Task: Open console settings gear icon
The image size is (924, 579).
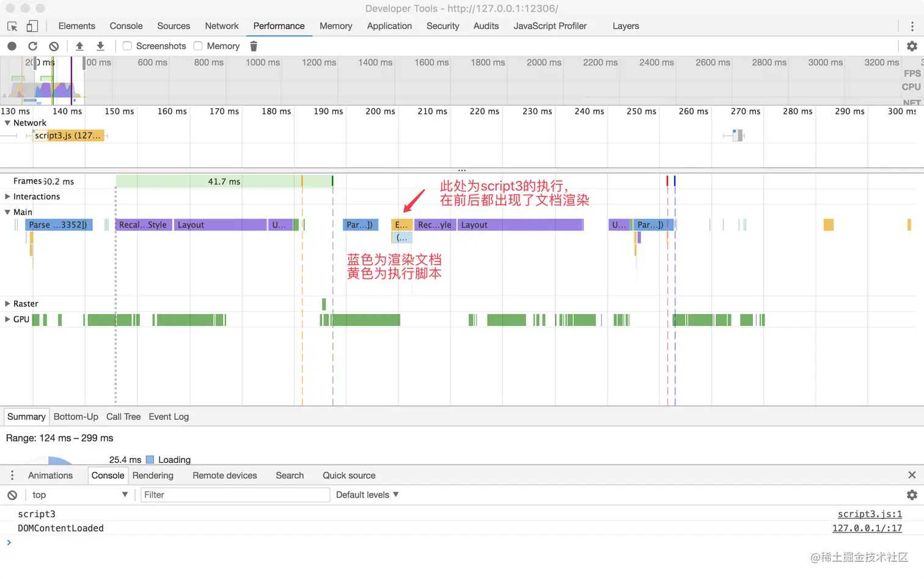Action: pos(912,495)
